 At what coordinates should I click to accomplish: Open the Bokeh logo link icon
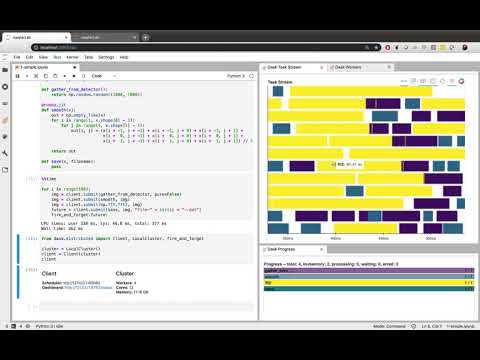point(462,81)
